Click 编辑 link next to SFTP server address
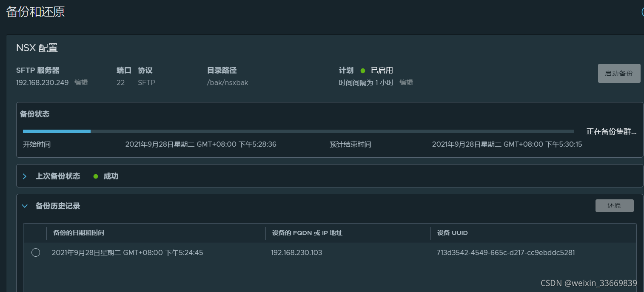 81,82
